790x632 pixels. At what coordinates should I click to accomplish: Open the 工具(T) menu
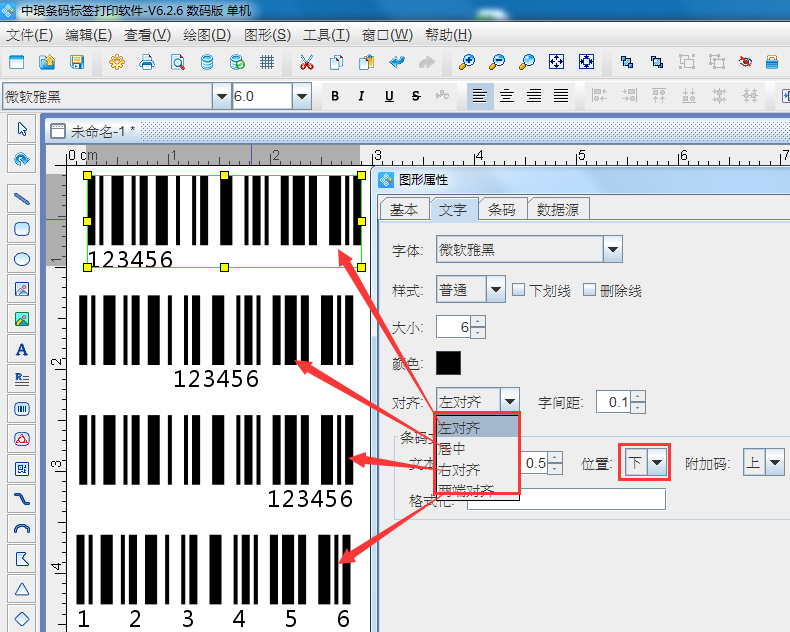(x=326, y=35)
